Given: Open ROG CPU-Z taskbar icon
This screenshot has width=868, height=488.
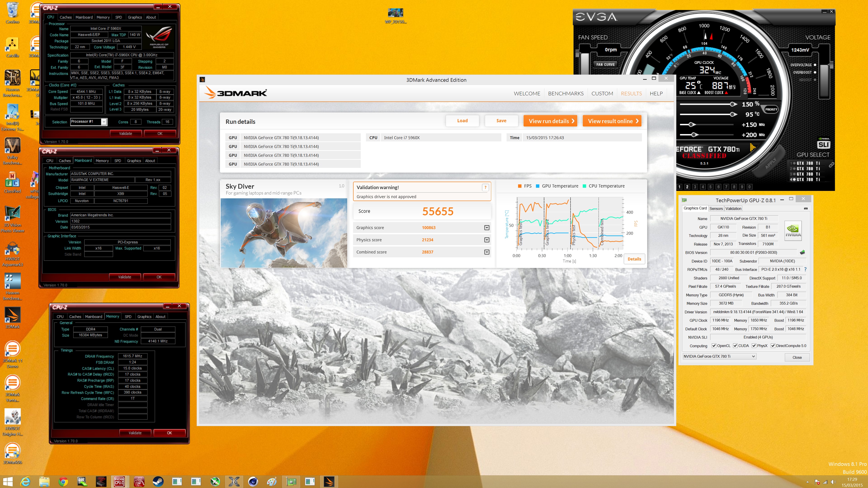Looking at the screenshot, I should coord(119,482).
